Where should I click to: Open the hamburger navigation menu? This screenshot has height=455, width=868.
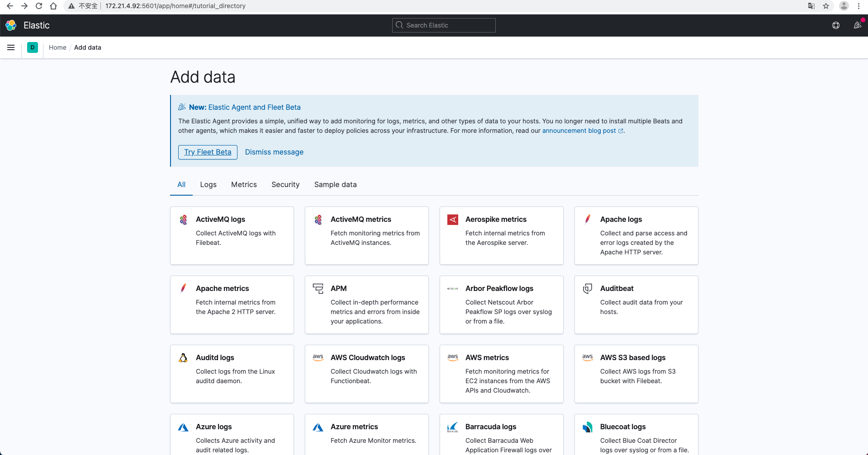(11, 47)
